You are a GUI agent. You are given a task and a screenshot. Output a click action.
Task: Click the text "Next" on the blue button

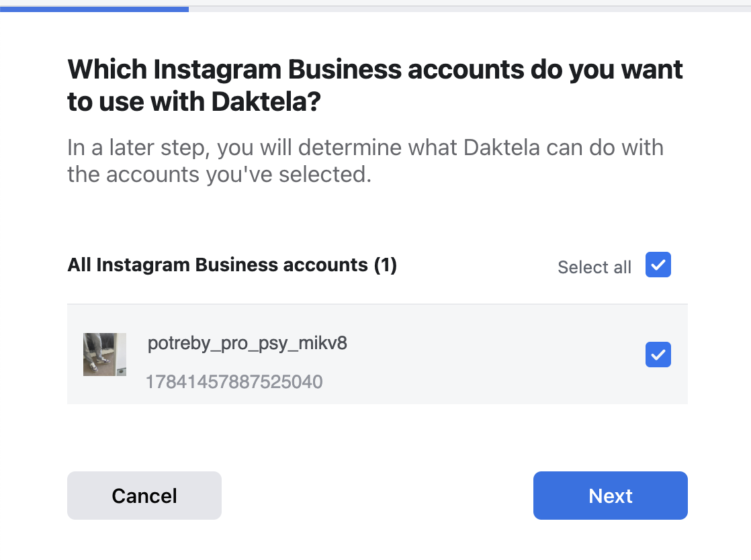pyautogui.click(x=610, y=496)
